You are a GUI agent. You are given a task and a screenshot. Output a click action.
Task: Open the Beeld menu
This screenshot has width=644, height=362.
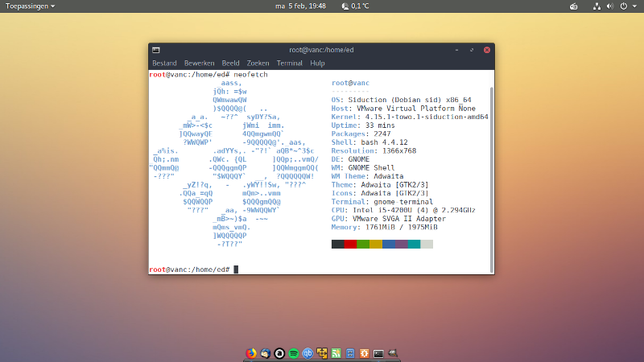230,64
